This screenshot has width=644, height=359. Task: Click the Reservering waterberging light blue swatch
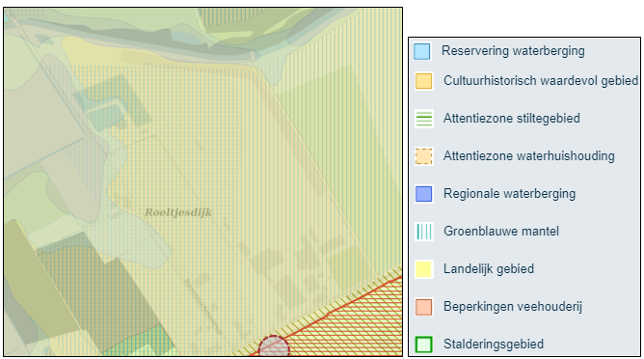422,51
